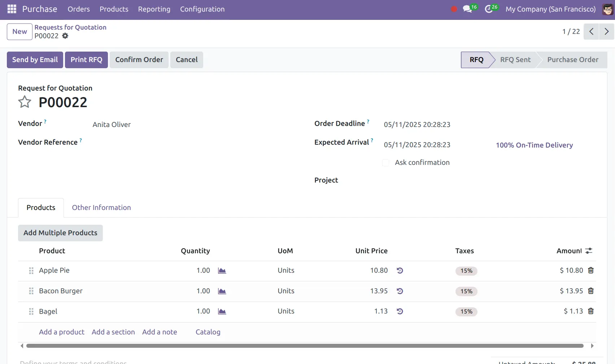Click Confirm Order button
The image size is (615, 364).
(x=139, y=60)
